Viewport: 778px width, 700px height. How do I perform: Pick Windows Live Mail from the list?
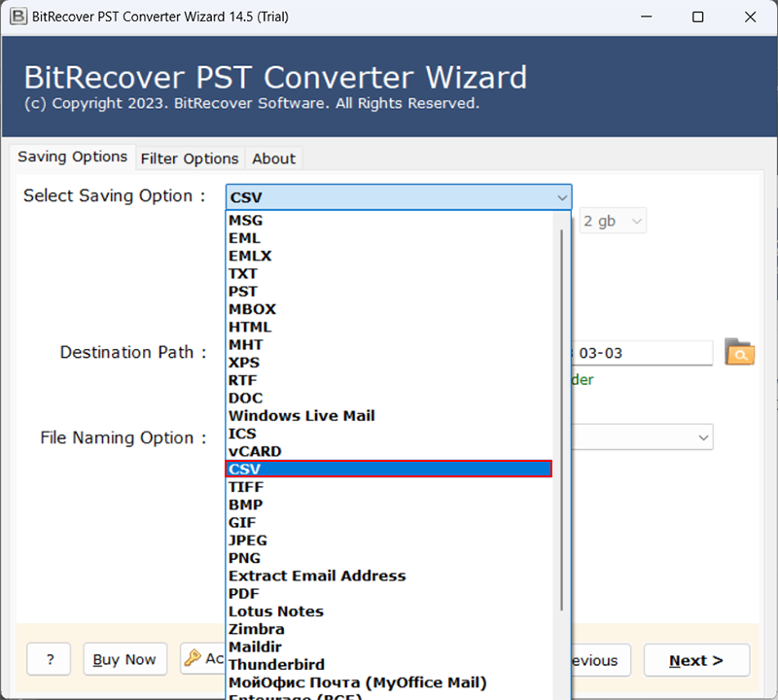[x=301, y=416]
